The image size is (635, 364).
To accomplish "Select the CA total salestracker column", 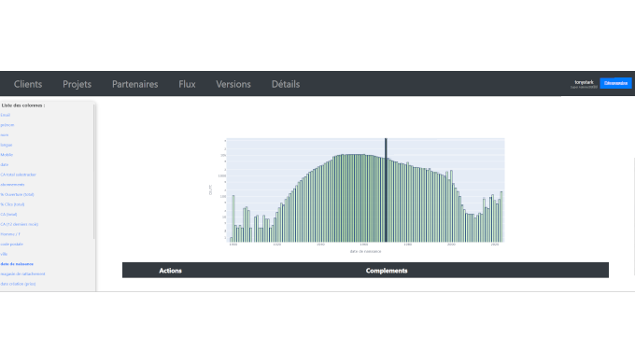I will pyautogui.click(x=19, y=175).
